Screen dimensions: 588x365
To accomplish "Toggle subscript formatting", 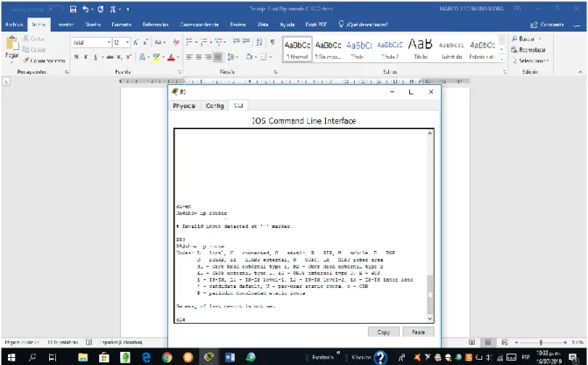I will coord(119,57).
